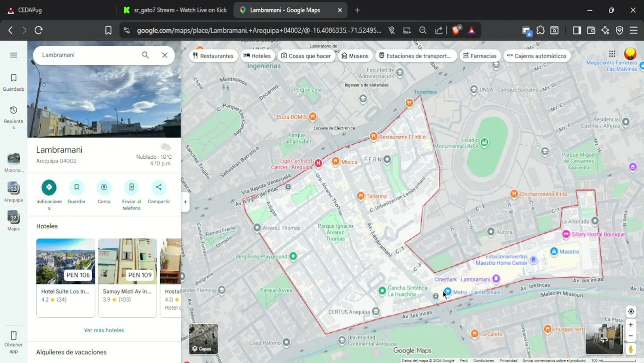Click the my location target button
Image resolution: width=644 pixels, height=363 pixels.
click(x=631, y=312)
